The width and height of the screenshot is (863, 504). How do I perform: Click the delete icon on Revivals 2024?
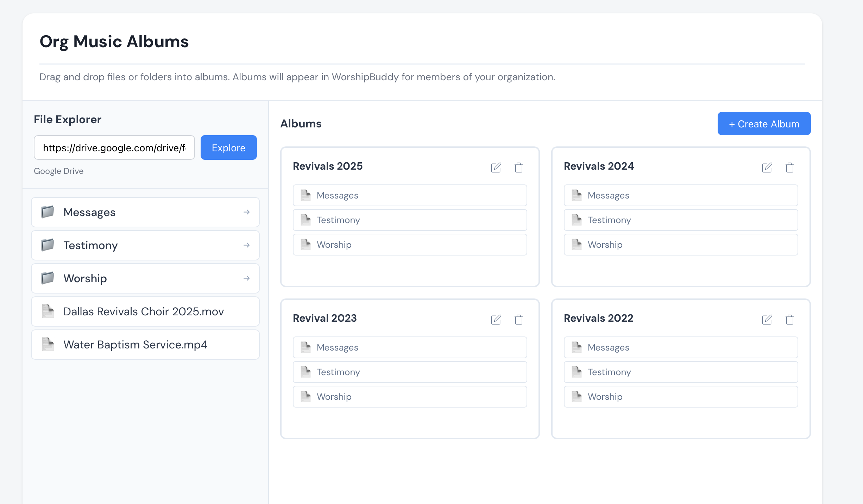click(789, 168)
